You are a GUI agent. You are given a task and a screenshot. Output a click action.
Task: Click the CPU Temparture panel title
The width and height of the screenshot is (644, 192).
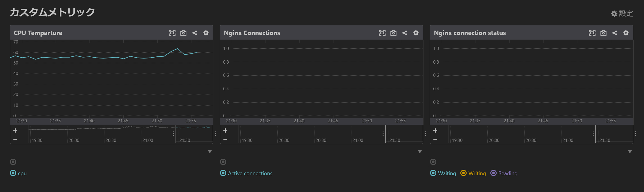pyautogui.click(x=38, y=33)
